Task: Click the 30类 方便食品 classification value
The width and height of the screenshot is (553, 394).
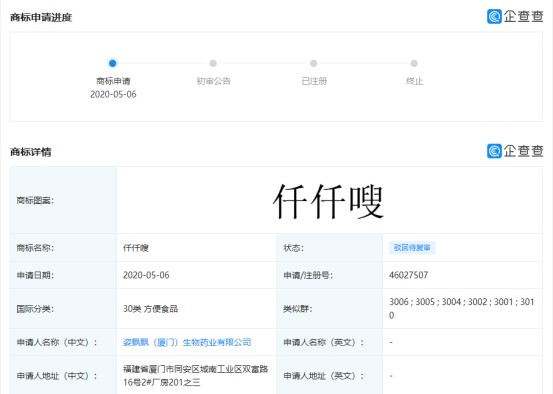Action: click(x=150, y=309)
